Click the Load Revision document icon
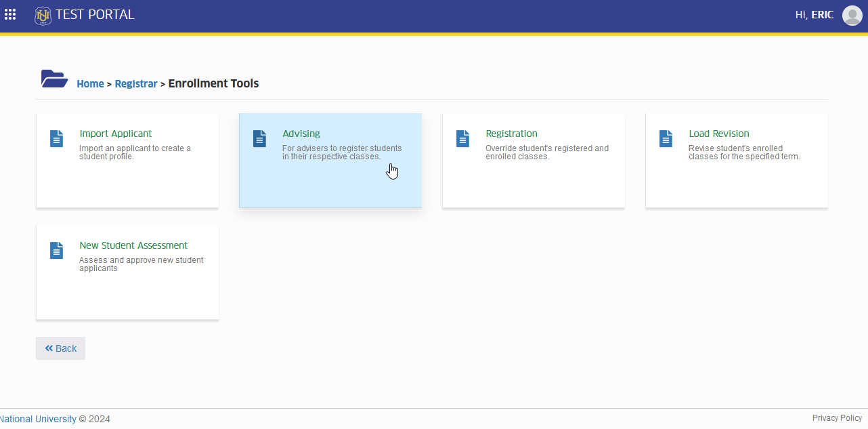 pyautogui.click(x=666, y=138)
